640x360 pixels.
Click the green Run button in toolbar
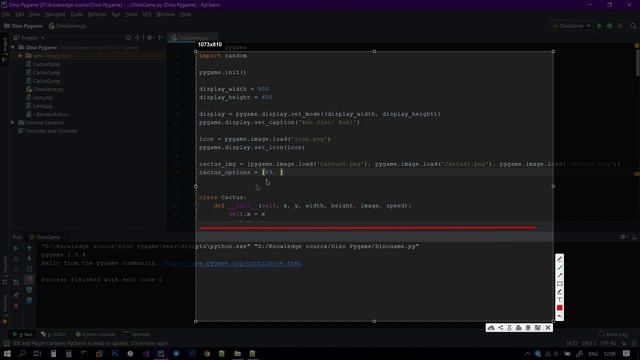click(600, 26)
